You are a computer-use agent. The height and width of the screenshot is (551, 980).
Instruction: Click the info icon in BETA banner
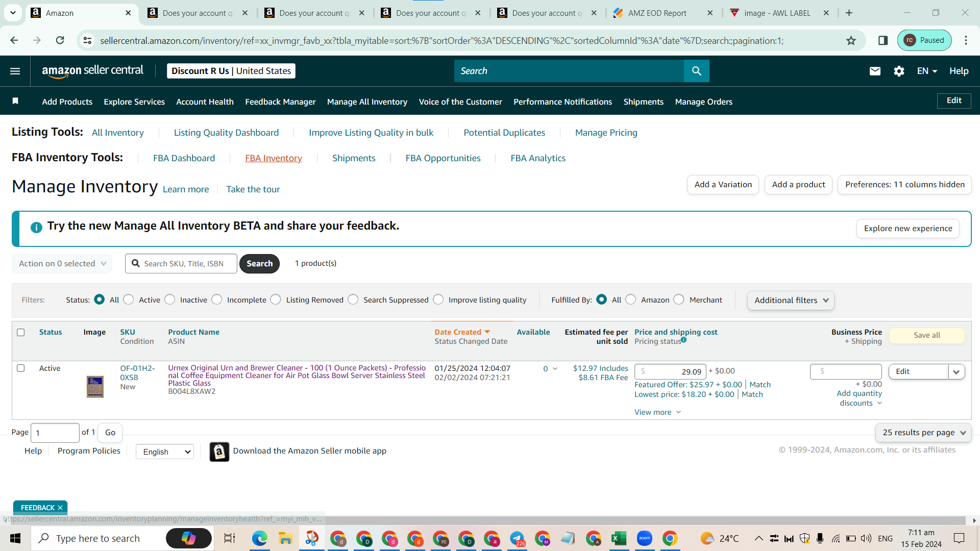(36, 228)
